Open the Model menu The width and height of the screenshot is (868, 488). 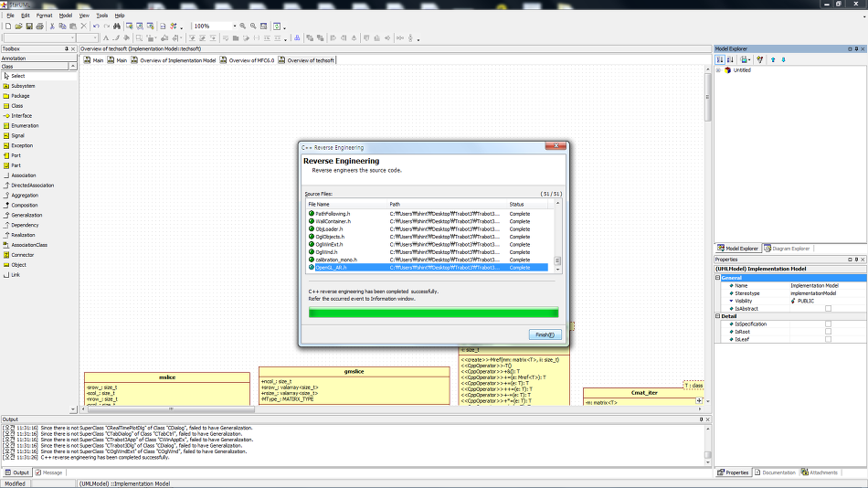pos(65,16)
